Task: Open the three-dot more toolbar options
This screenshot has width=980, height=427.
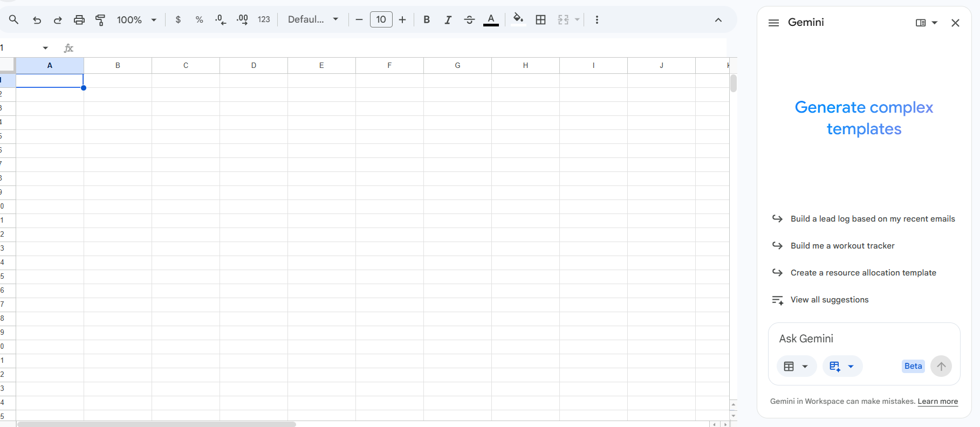Action: tap(597, 20)
